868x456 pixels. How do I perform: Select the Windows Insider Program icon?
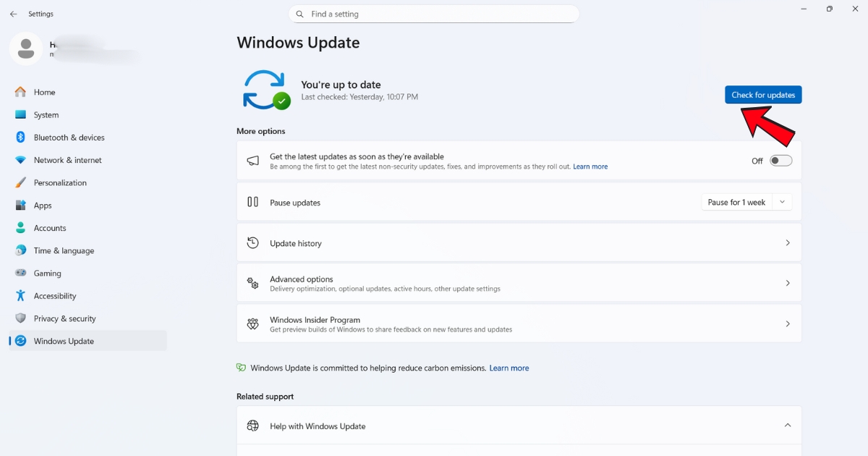click(x=252, y=323)
